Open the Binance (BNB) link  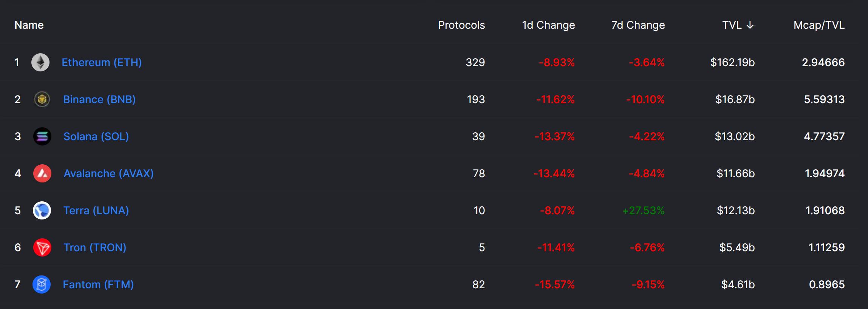[x=99, y=99]
